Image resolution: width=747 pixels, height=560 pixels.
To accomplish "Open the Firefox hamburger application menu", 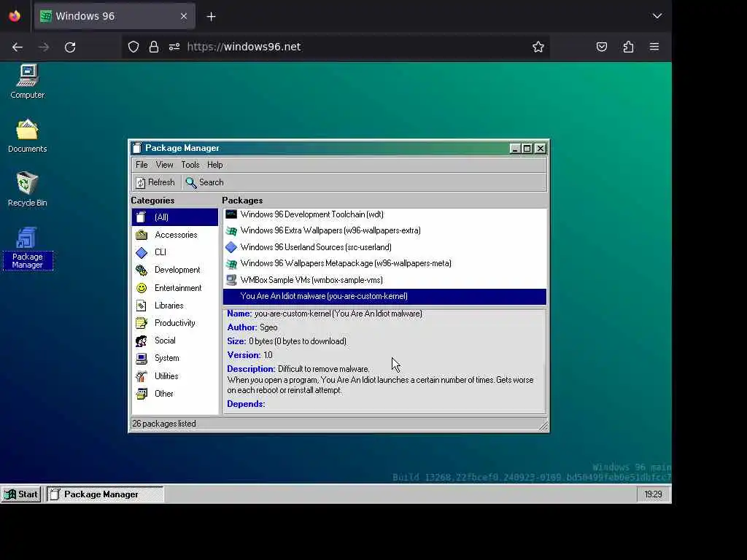I will click(654, 47).
